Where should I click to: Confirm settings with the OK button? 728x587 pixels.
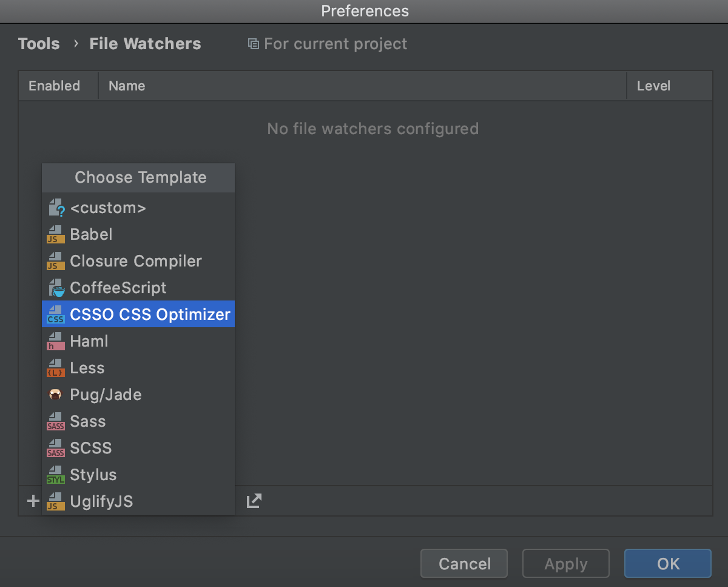tap(667, 563)
